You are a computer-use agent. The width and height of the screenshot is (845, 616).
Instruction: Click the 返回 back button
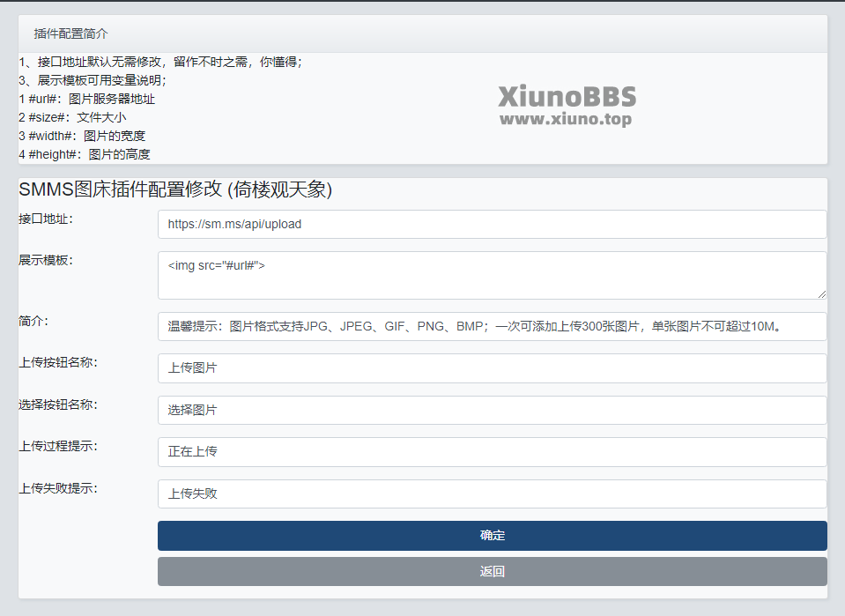[x=492, y=571]
